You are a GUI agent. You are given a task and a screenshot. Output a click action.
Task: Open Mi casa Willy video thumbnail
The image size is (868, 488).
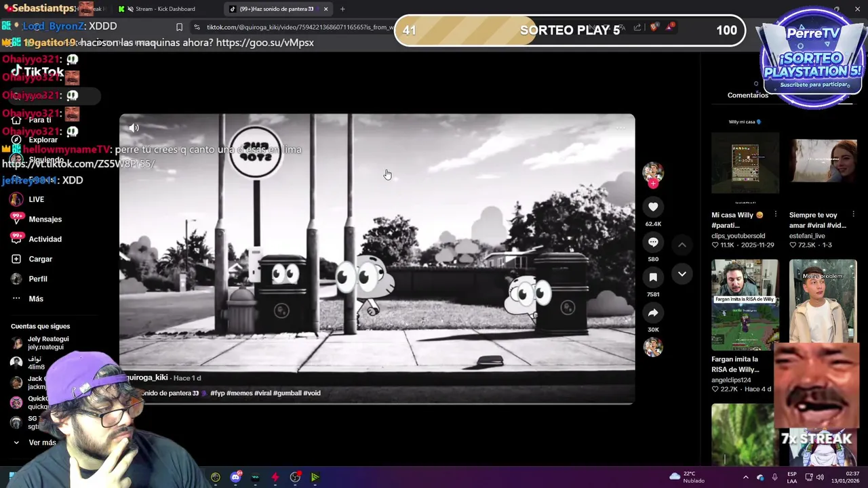pyautogui.click(x=745, y=163)
